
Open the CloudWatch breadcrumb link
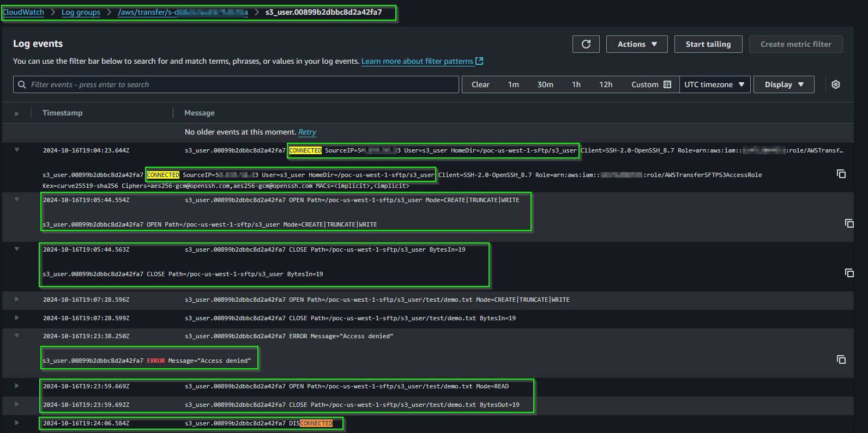(x=23, y=12)
